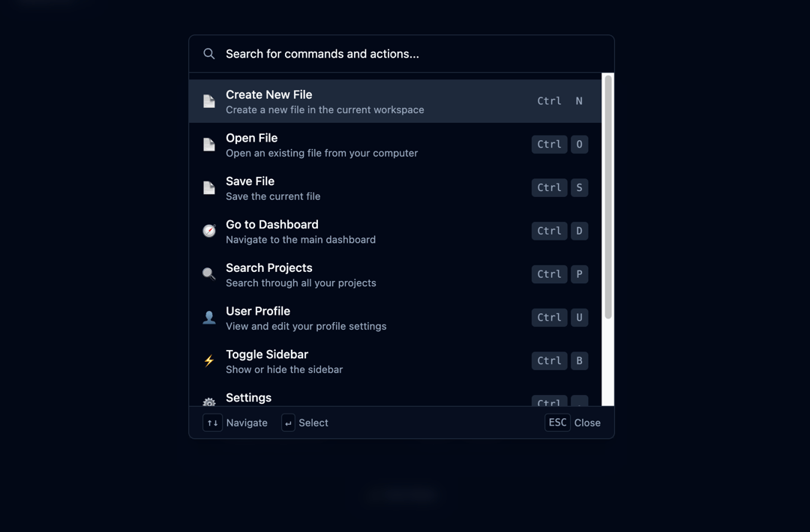Click the Ctrl badge on Save File row
This screenshot has width=810, height=532.
pos(549,188)
